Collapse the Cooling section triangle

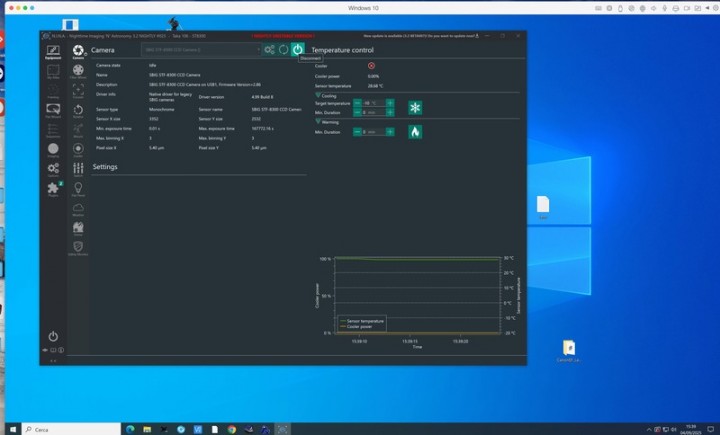click(x=318, y=95)
